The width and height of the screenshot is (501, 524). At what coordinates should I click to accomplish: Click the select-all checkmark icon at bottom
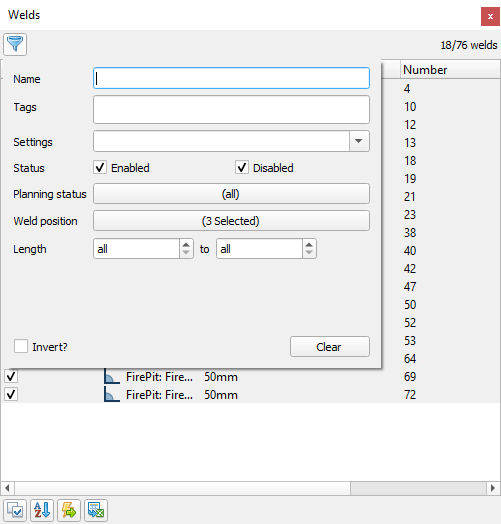[15, 510]
